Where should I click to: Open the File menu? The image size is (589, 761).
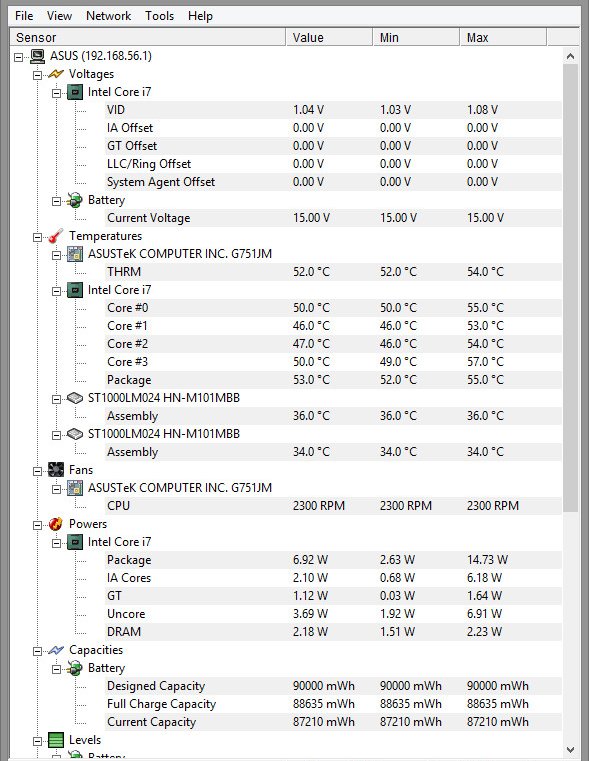point(24,16)
